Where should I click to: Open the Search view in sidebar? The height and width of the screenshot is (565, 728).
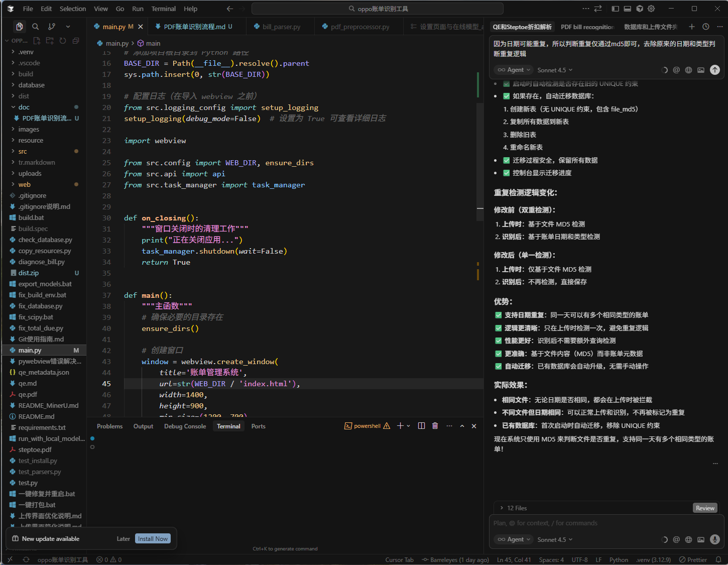click(36, 27)
